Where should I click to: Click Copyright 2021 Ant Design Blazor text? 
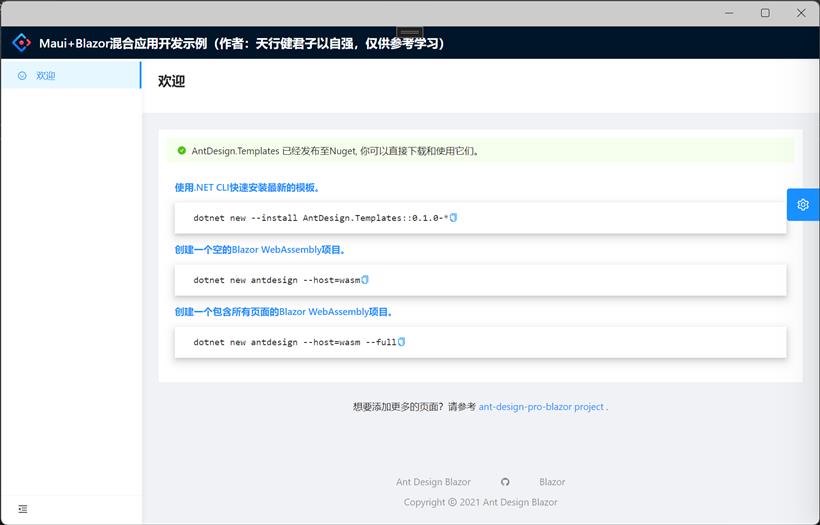[x=481, y=503]
